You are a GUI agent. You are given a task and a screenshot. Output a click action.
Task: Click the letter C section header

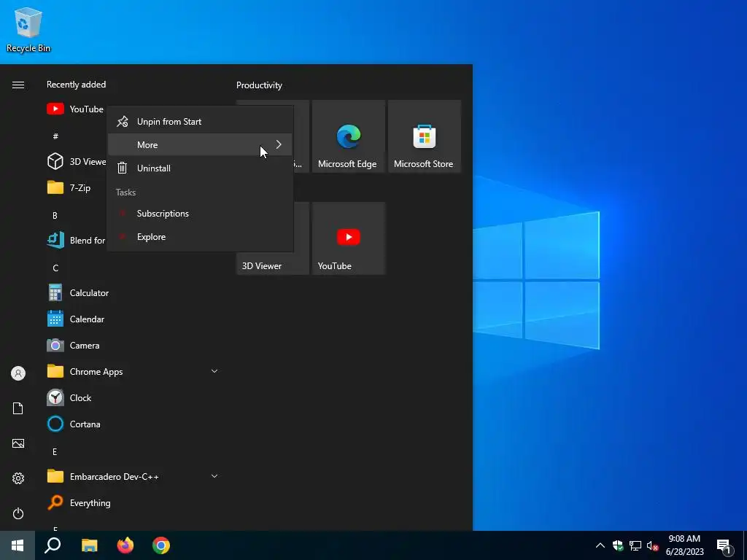[x=55, y=268]
